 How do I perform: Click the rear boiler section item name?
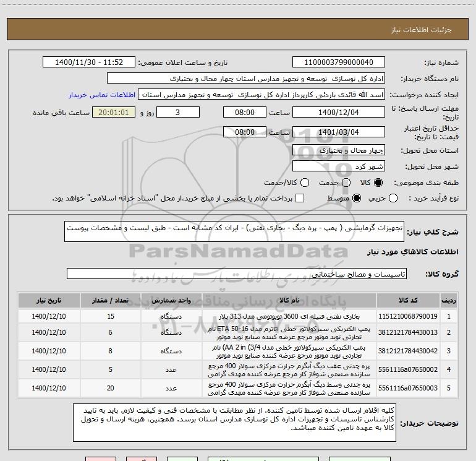(x=289, y=370)
